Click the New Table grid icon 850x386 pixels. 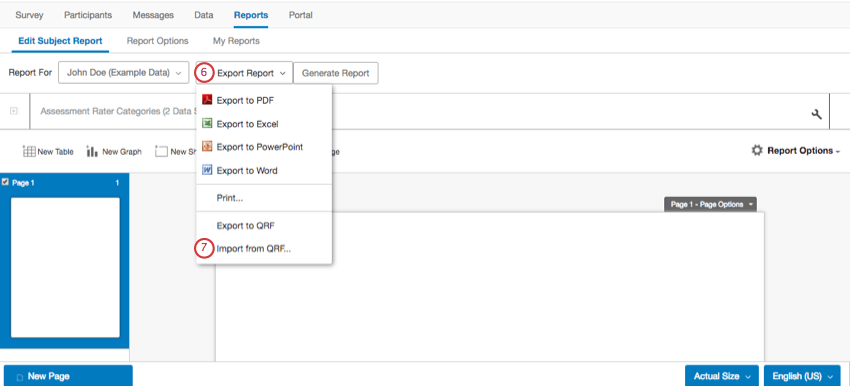coord(29,152)
